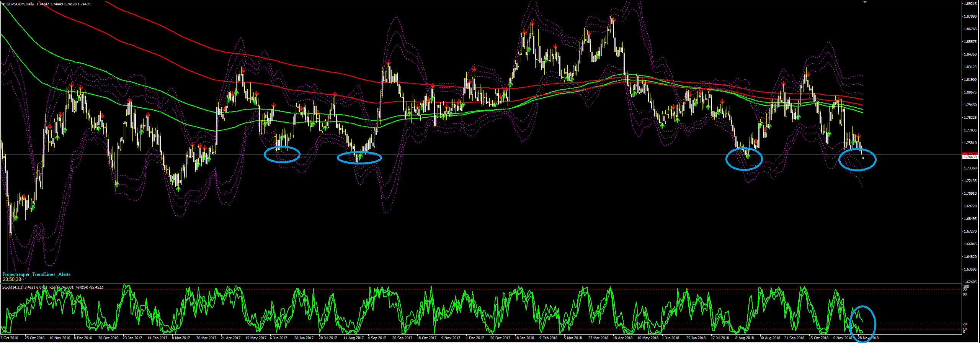The width and height of the screenshot is (980, 343).
Task: Click the 1.77035 price axis label
Action: coord(970,130)
